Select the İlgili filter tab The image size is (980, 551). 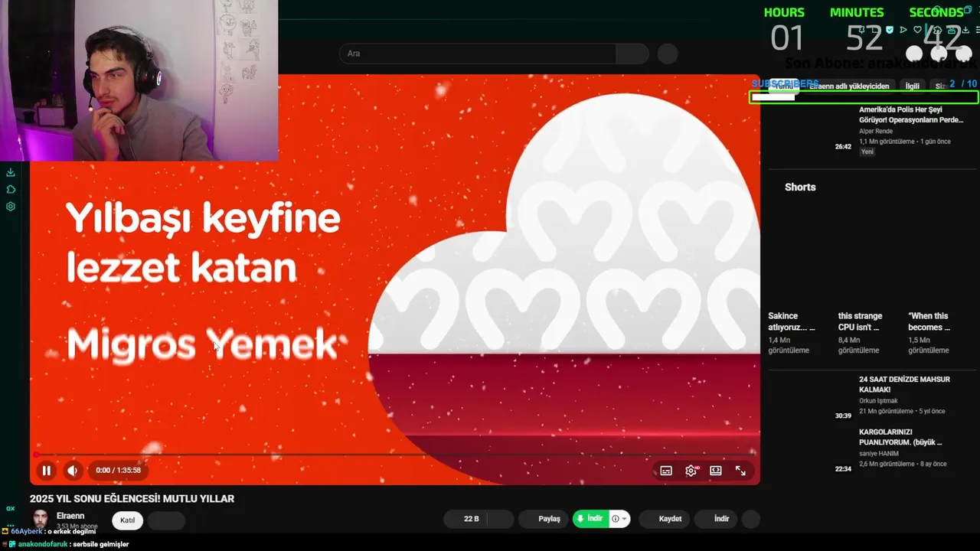913,86
